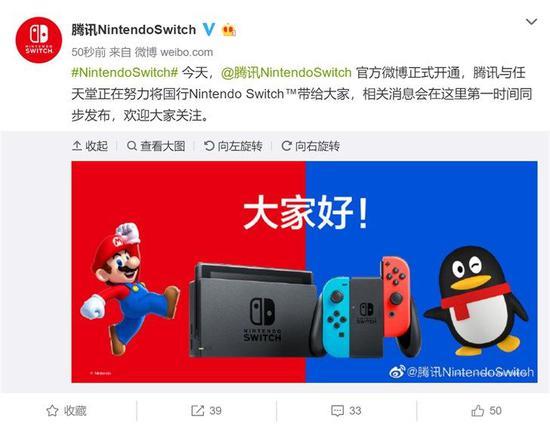Click the clockwise rotate arrow icon
550x426 pixels.
pyautogui.click(x=286, y=146)
